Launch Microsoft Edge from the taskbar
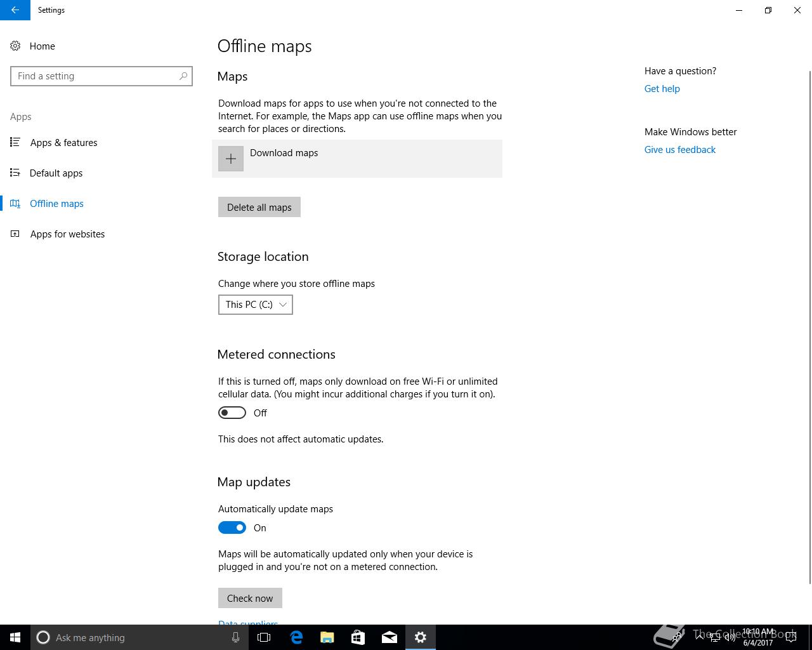812x650 pixels. [x=296, y=637]
